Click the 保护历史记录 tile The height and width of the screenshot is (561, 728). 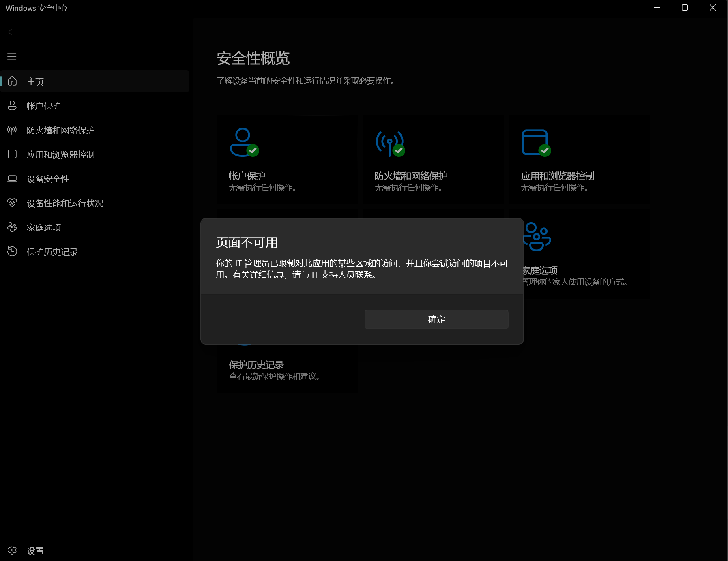[287, 370]
